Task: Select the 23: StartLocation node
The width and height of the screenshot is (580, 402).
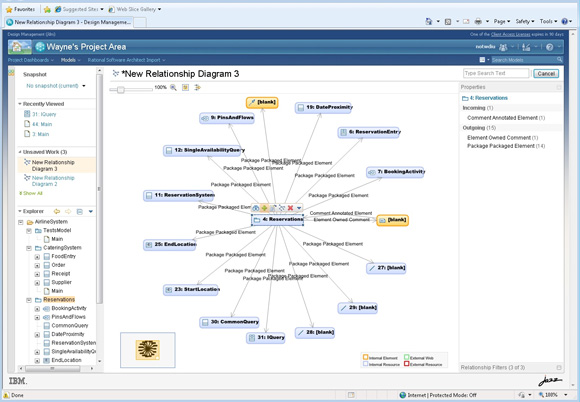Action: [x=191, y=290]
